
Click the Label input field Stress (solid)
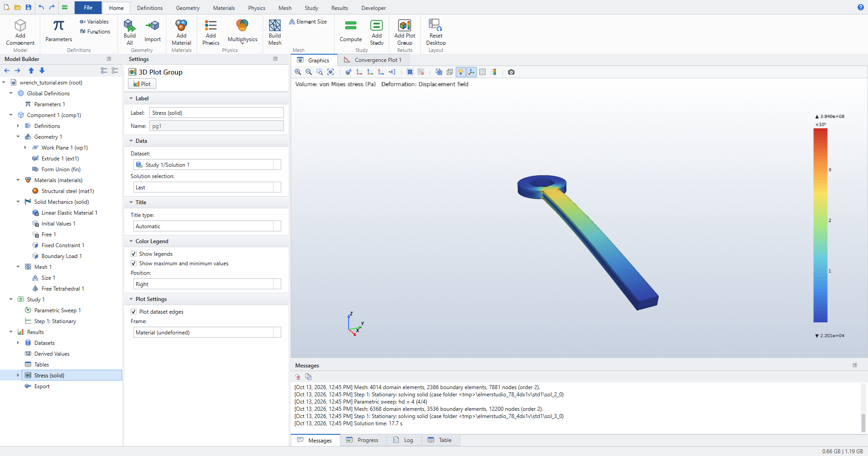pyautogui.click(x=217, y=113)
